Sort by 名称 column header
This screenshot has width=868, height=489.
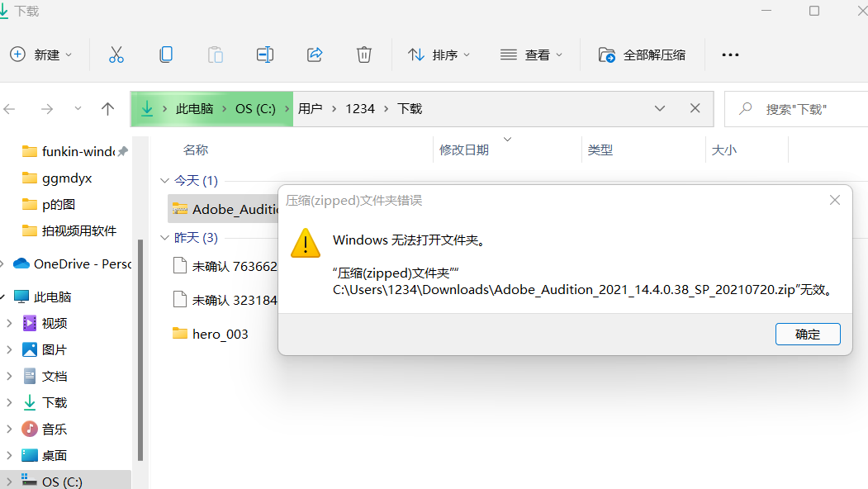pyautogui.click(x=196, y=150)
